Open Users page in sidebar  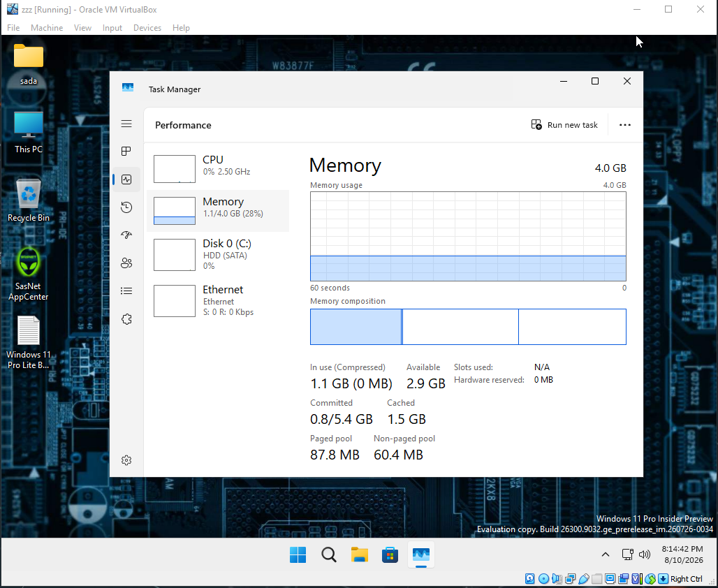[x=126, y=263]
